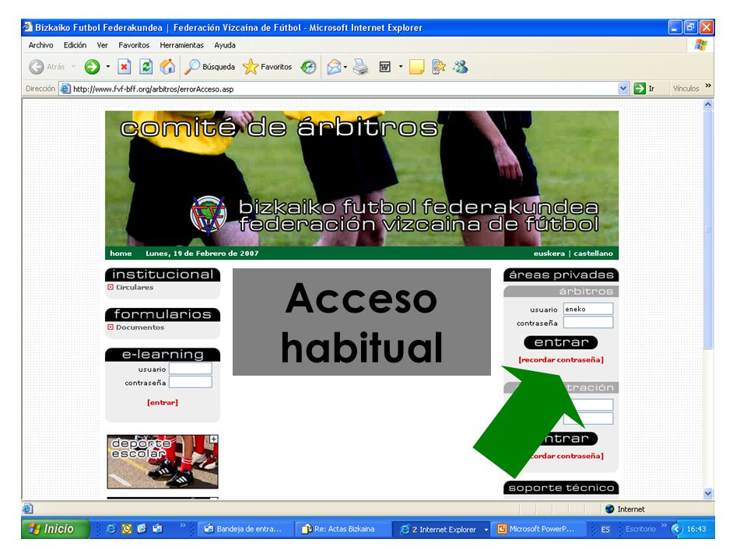
Task: Open the Documentos link
Action: point(140,327)
